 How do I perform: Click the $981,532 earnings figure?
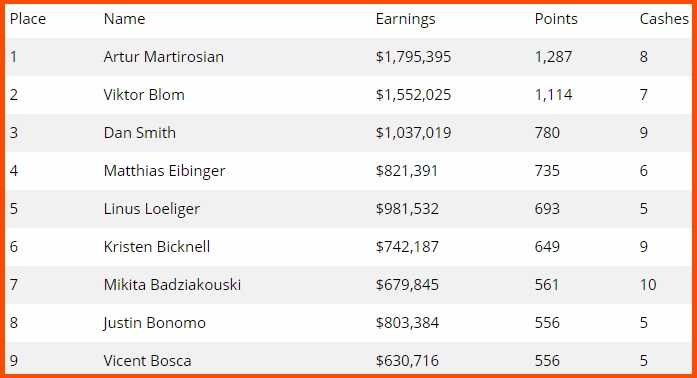(x=407, y=209)
